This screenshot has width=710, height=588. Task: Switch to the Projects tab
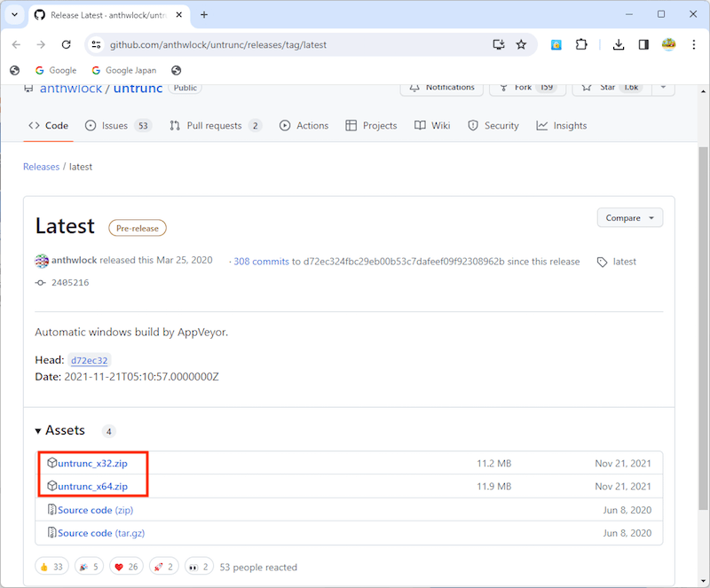(x=371, y=126)
